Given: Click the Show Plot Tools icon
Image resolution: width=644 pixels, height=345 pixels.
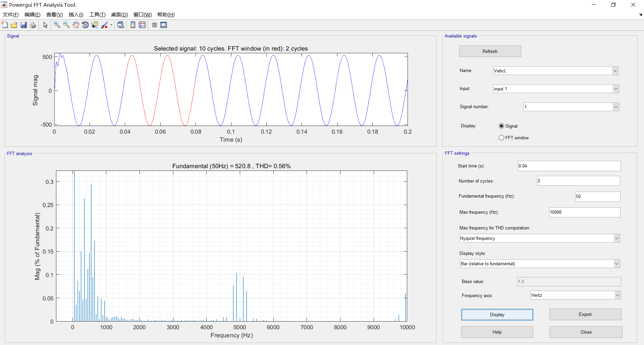Looking at the screenshot, I should (164, 25).
